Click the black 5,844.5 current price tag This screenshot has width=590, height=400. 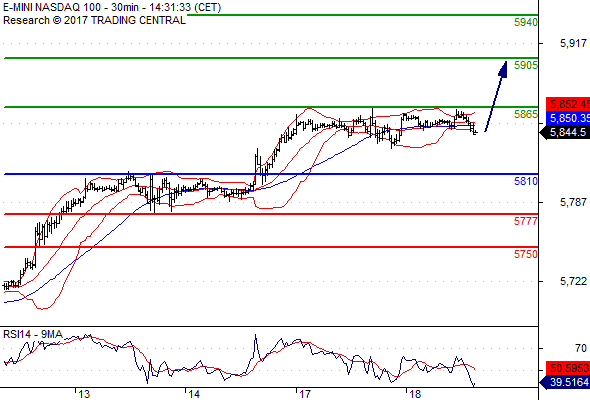pyautogui.click(x=565, y=132)
